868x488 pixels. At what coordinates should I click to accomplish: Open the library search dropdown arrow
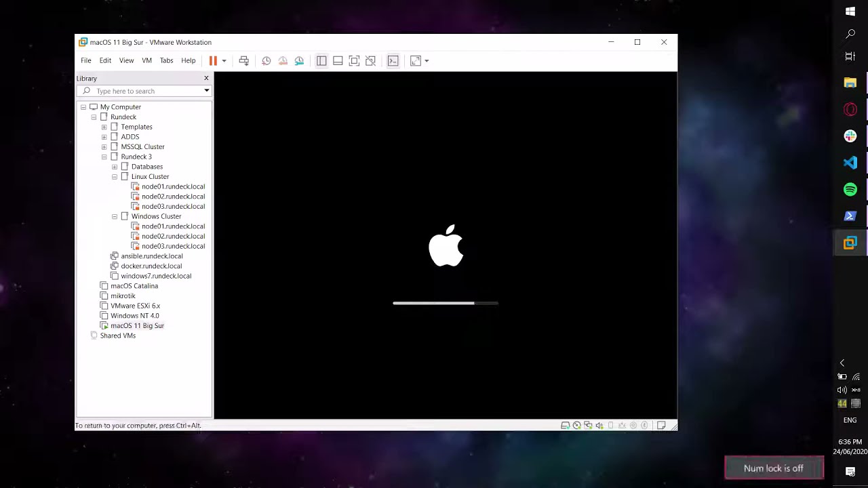pyautogui.click(x=206, y=91)
